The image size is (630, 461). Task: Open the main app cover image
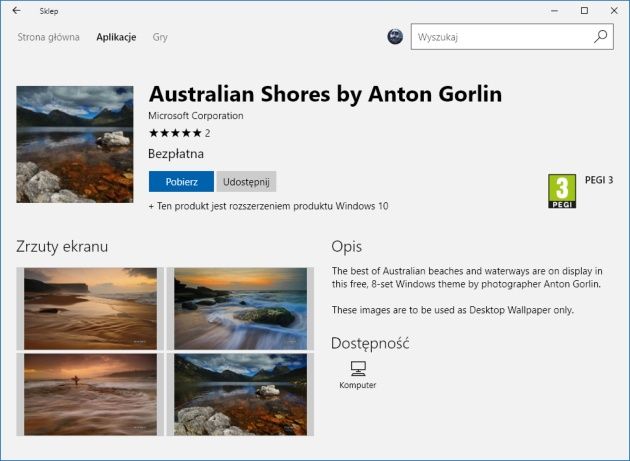click(x=75, y=144)
